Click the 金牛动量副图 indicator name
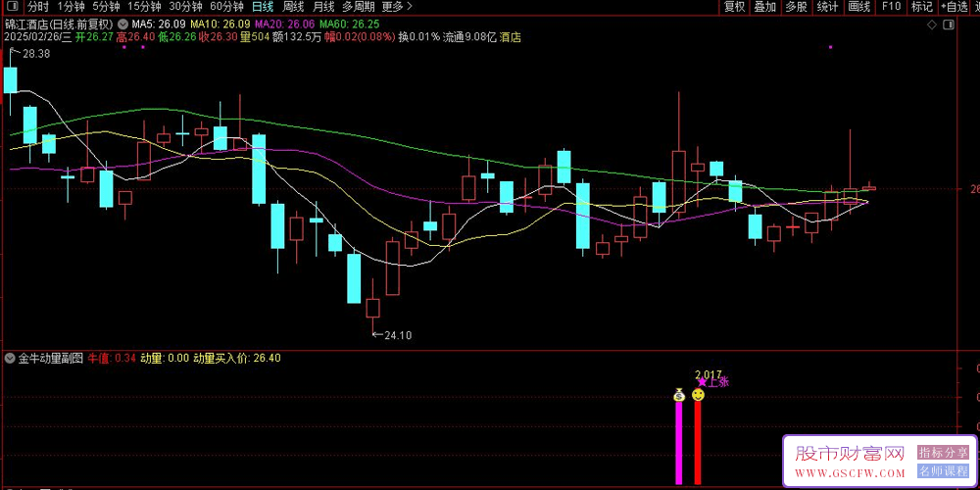The width and height of the screenshot is (980, 490). (x=50, y=358)
